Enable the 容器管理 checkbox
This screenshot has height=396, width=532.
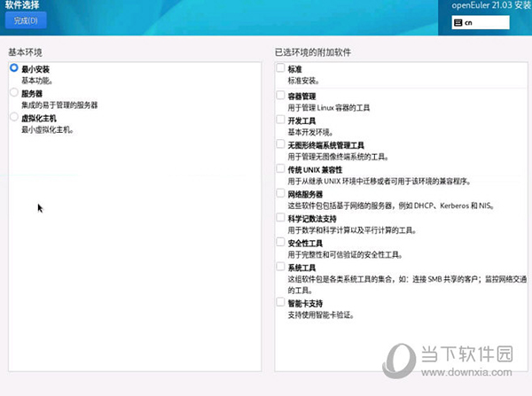(280, 95)
